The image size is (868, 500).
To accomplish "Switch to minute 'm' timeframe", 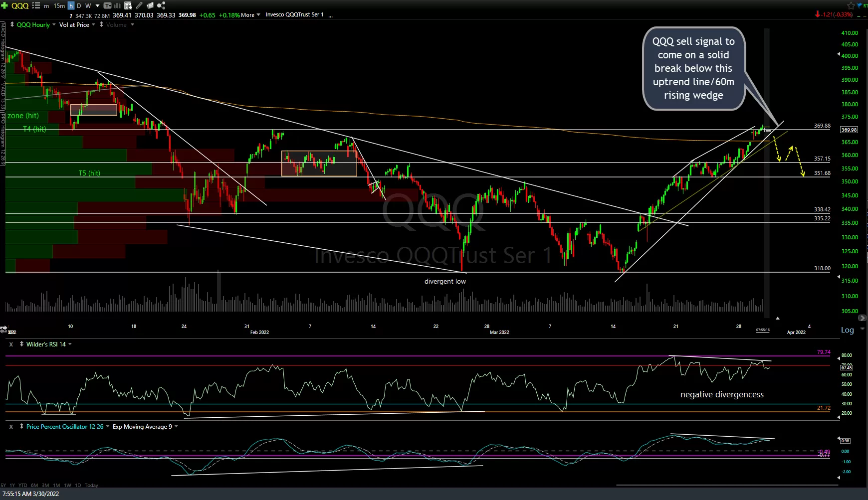I will tap(46, 6).
